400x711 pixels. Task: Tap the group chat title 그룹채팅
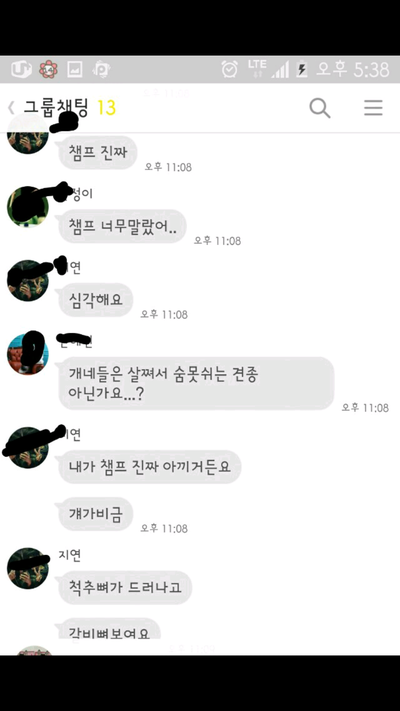coord(56,108)
